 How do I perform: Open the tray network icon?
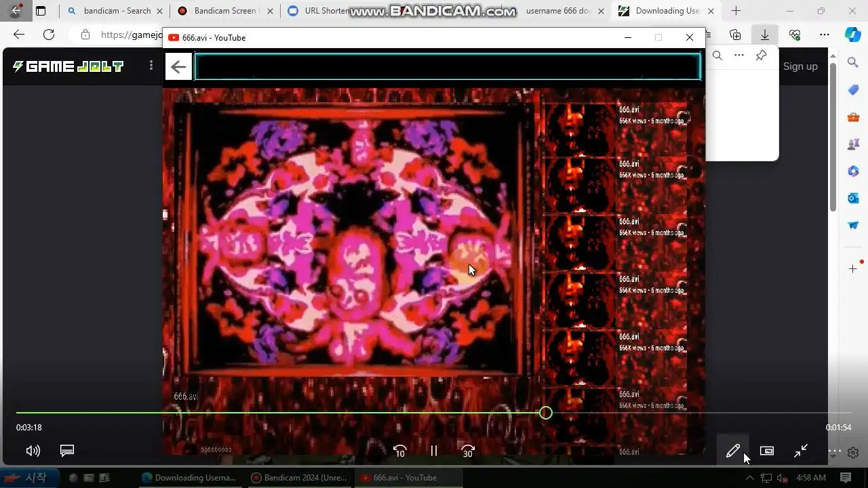[767, 478]
